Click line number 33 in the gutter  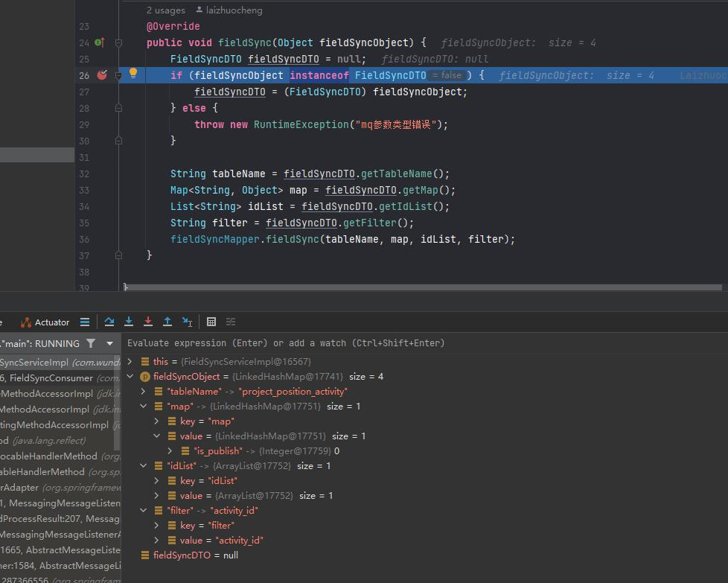point(84,191)
